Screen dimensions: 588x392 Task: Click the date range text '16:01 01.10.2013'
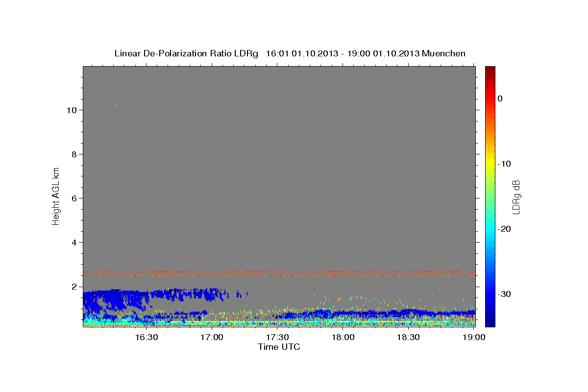click(301, 53)
